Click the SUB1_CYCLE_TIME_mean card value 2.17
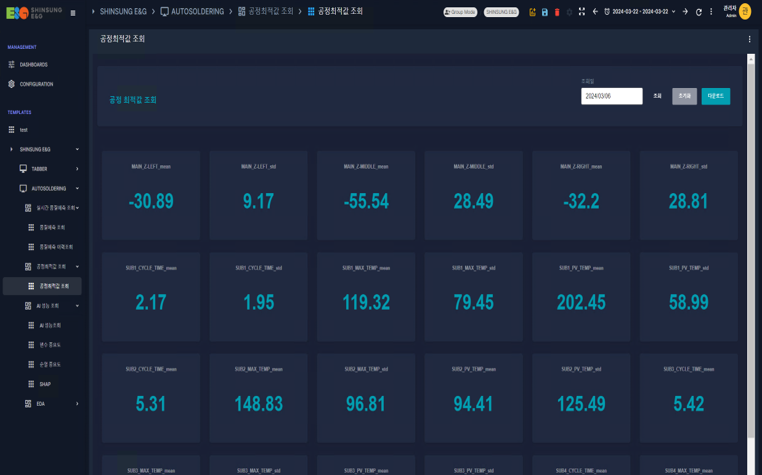 [151, 302]
